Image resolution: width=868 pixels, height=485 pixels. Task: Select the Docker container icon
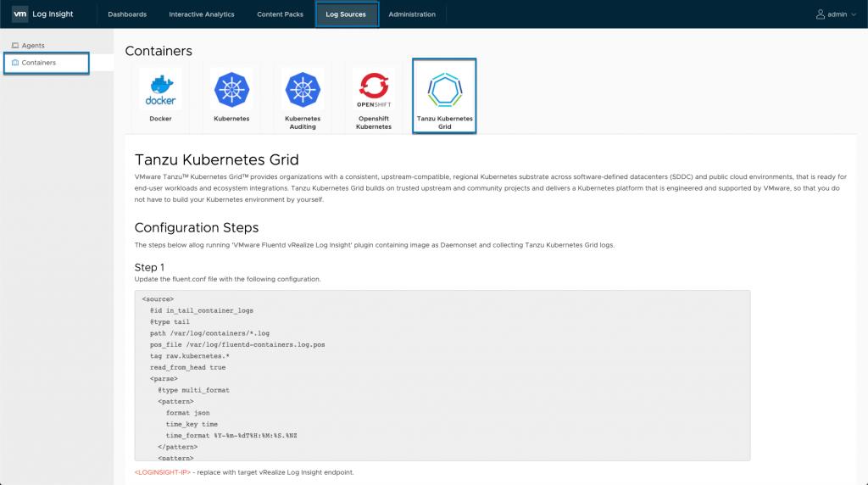click(x=160, y=90)
